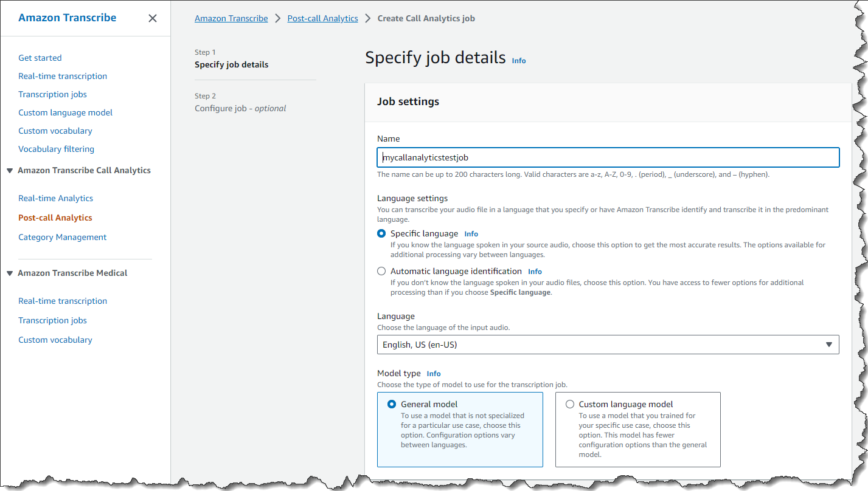Select Automatic language identification radio button

(381, 271)
